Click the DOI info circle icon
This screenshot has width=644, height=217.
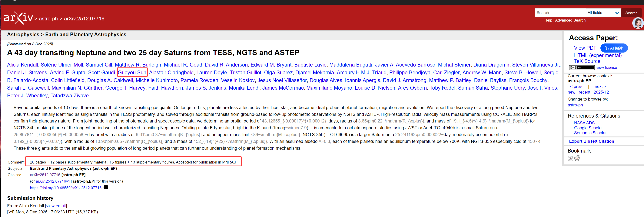point(106,187)
